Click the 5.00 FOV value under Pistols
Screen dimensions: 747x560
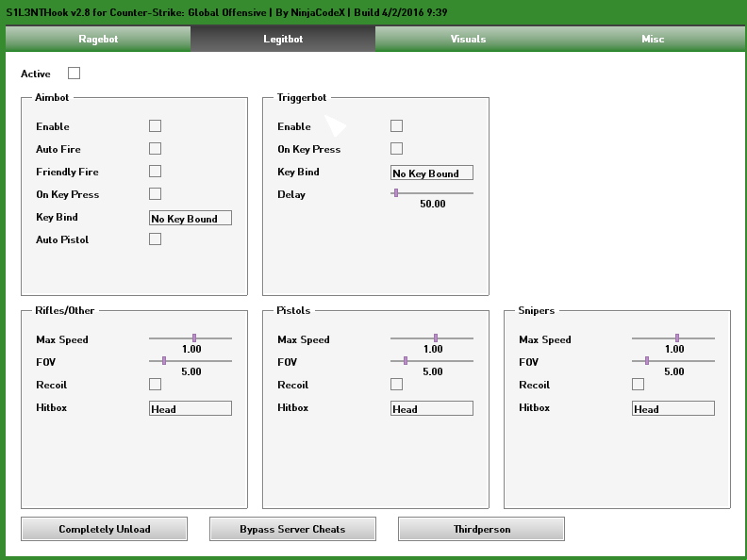[x=433, y=371]
